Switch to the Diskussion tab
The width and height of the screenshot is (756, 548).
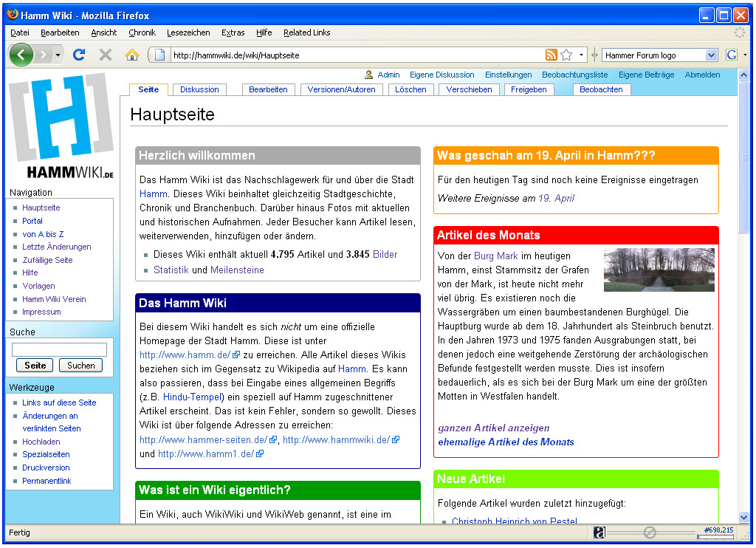(199, 89)
